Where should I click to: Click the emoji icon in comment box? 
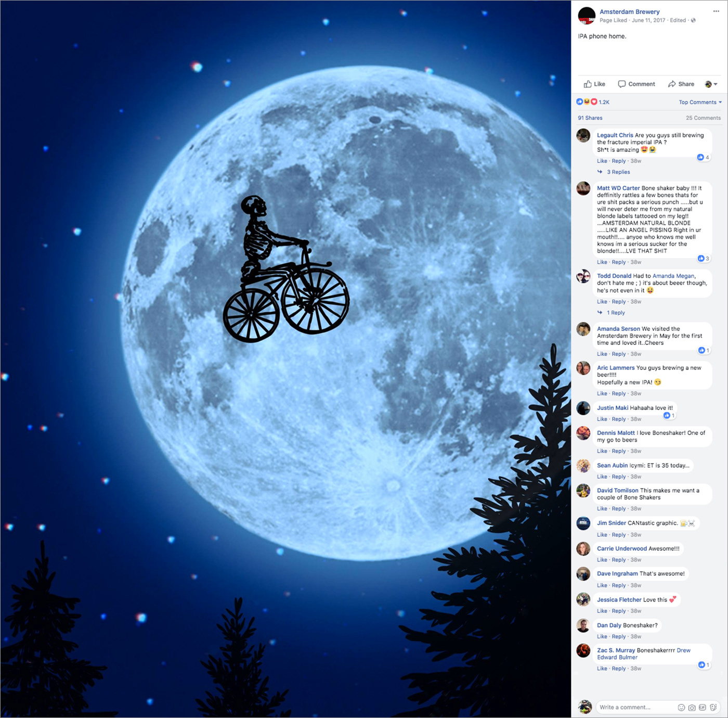coord(681,708)
